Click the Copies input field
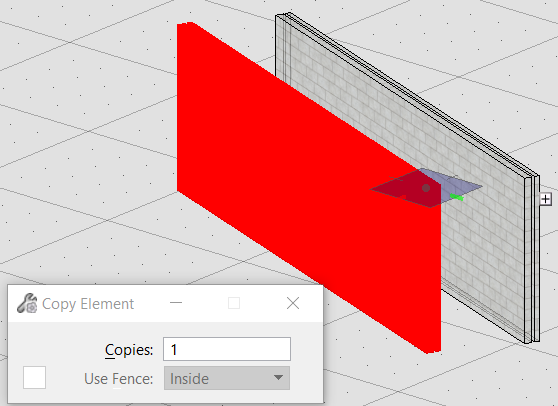Viewport: 558px width, 406px height. point(227,349)
